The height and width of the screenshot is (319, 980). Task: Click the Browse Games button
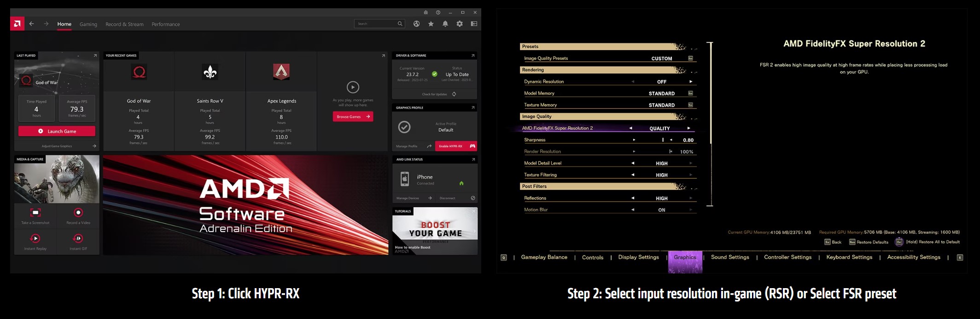coord(353,116)
